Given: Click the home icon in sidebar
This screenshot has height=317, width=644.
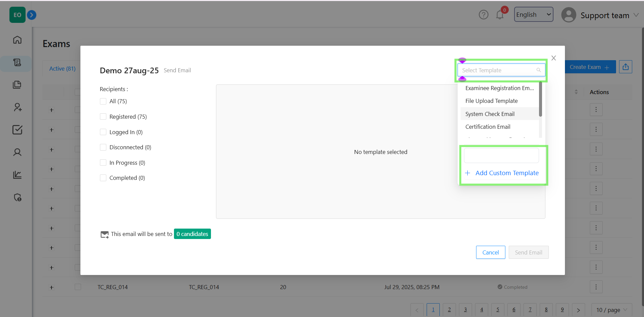Looking at the screenshot, I should point(17,40).
